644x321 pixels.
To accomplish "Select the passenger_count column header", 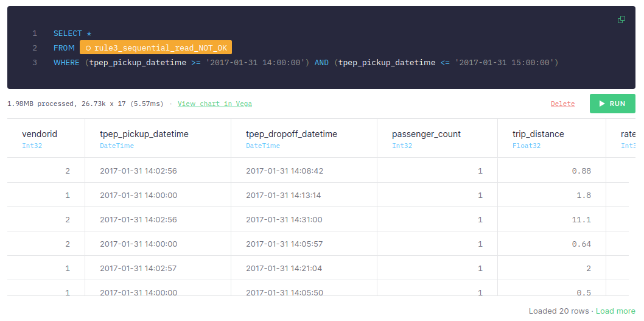I will pos(426,134).
